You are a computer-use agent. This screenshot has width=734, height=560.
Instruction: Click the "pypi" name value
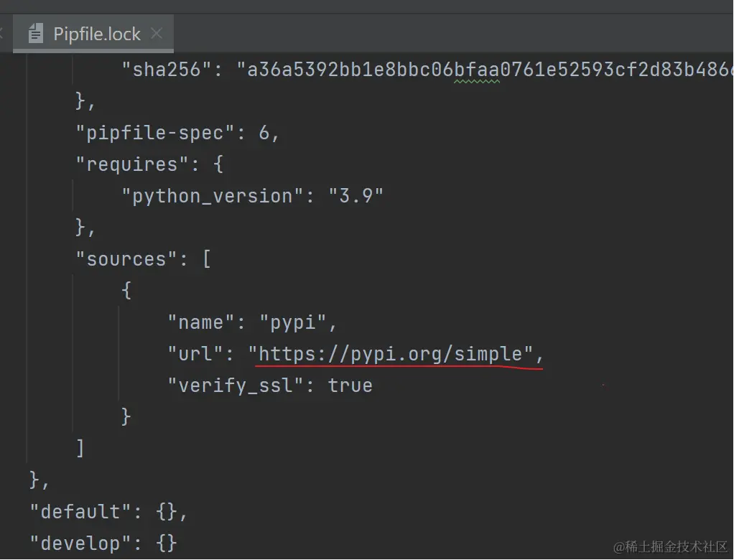pos(292,322)
